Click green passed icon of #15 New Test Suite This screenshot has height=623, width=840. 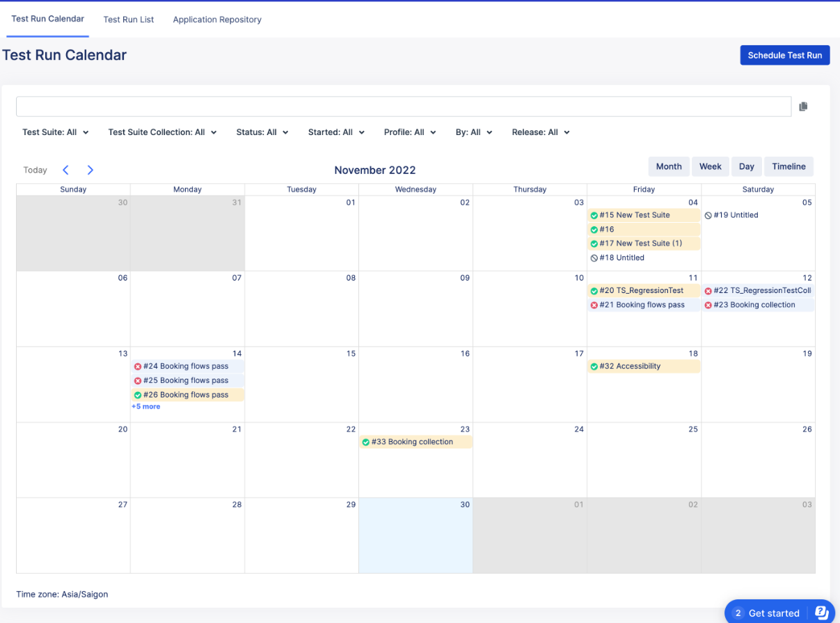[594, 215]
